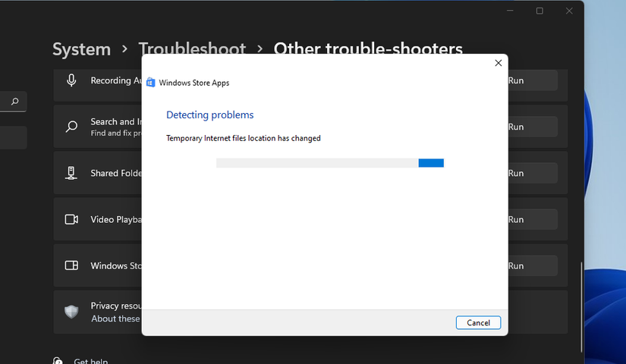The height and width of the screenshot is (364, 626).
Task: Select the Recording Audio row label
Action: click(116, 80)
